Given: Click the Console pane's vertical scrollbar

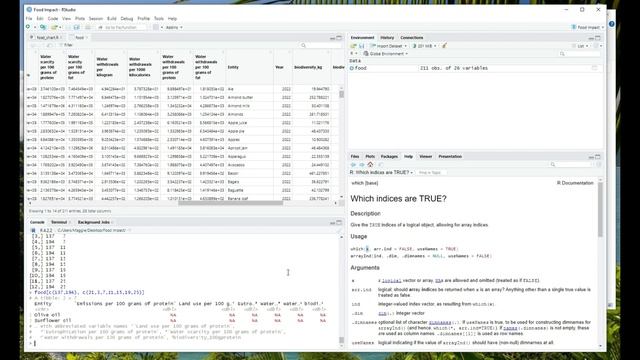Looking at the screenshot, I should (x=341, y=340).
